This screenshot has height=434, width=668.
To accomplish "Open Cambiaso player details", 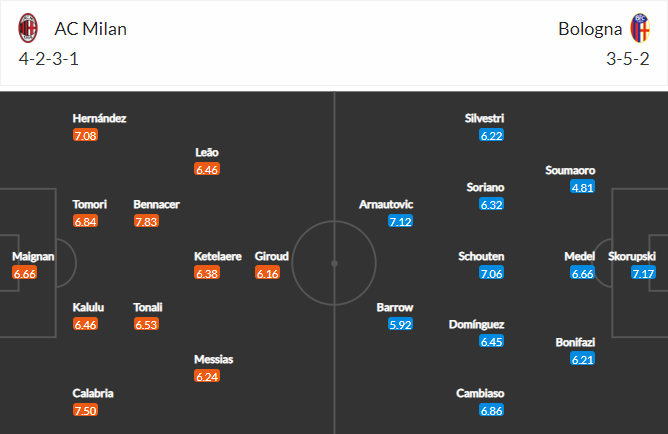I will (x=480, y=393).
